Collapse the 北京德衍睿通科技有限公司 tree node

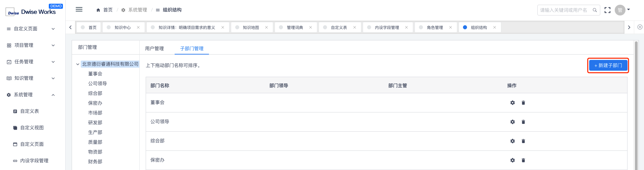[x=78, y=64]
